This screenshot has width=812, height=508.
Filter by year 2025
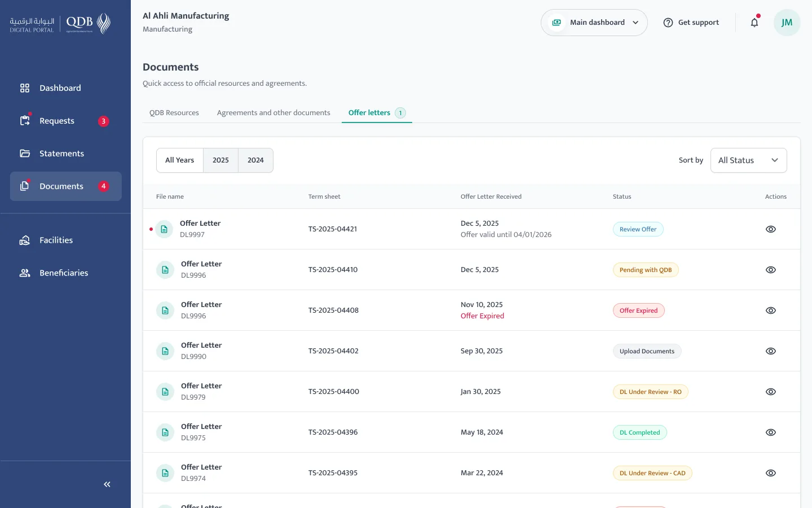click(220, 160)
